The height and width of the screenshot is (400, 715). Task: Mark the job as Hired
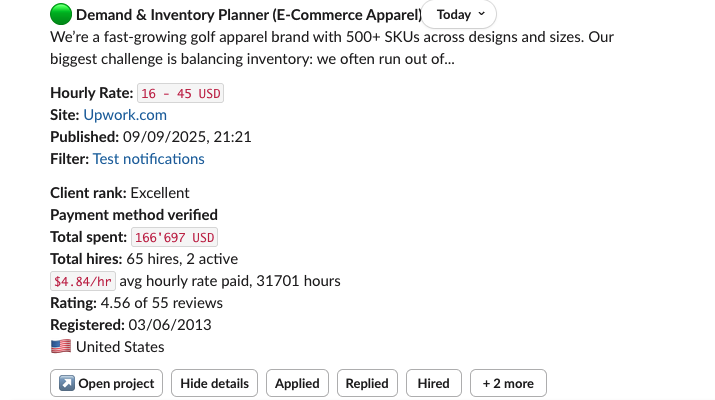click(x=434, y=383)
